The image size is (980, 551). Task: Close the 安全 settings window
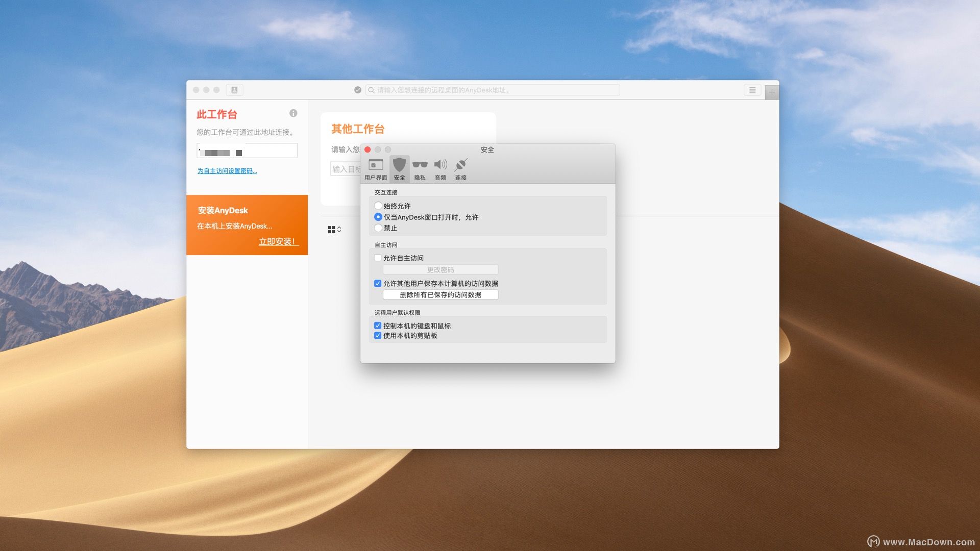click(x=367, y=149)
